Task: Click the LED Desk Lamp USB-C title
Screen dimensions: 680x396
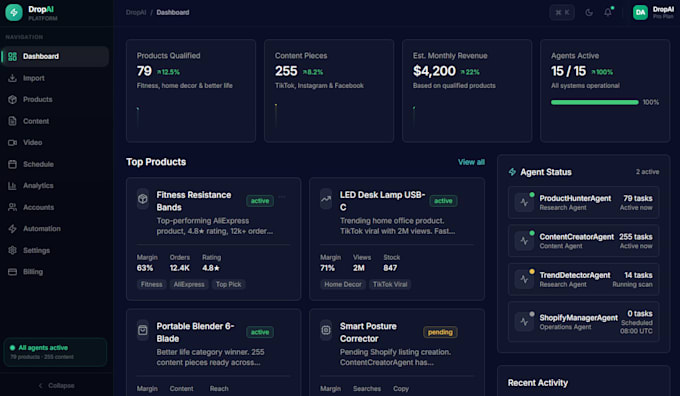Action: [x=382, y=201]
